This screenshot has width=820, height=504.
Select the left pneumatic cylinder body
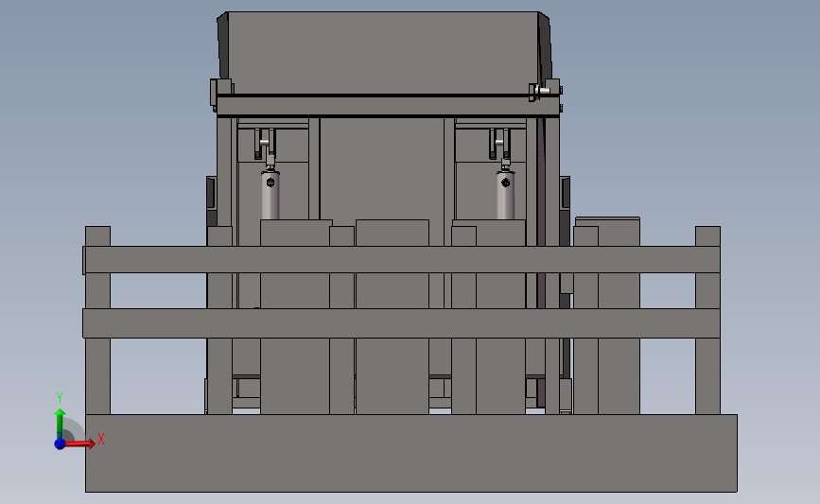tap(270, 196)
